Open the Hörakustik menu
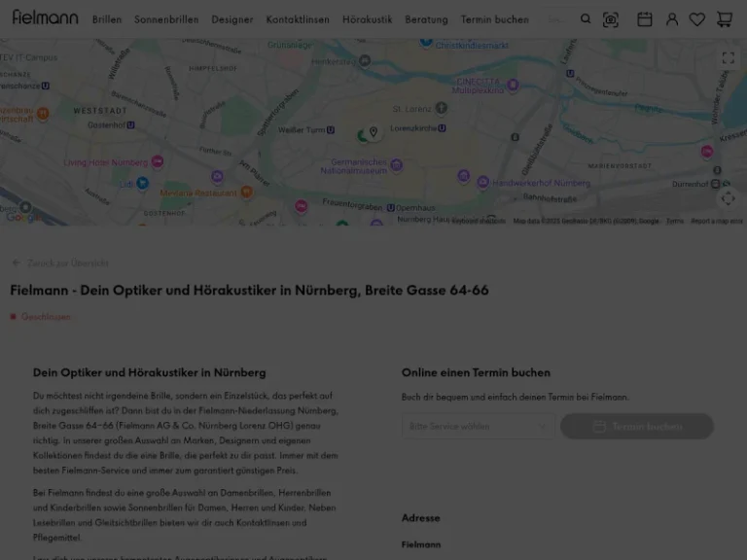Screen dimensions: 747x560 (368, 19)
